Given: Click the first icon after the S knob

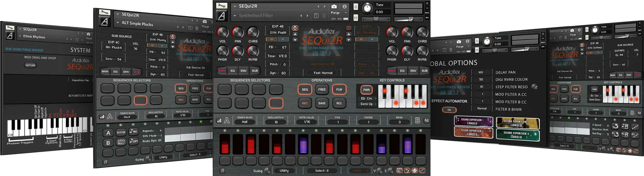Looking at the screenshot, I should point(399,170).
